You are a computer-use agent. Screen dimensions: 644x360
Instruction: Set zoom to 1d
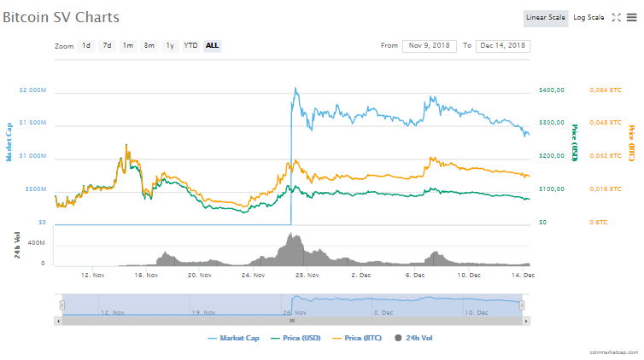pos(86,45)
